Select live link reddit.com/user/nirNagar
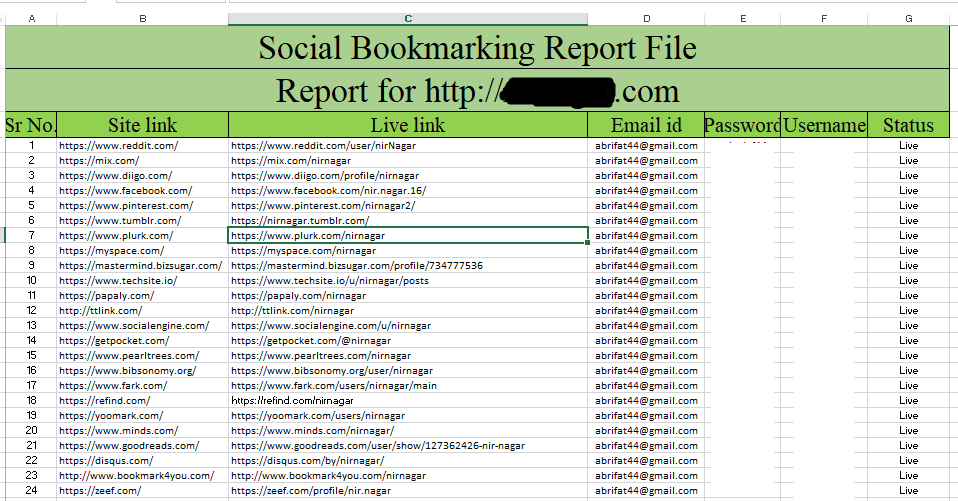 pyautogui.click(x=323, y=145)
